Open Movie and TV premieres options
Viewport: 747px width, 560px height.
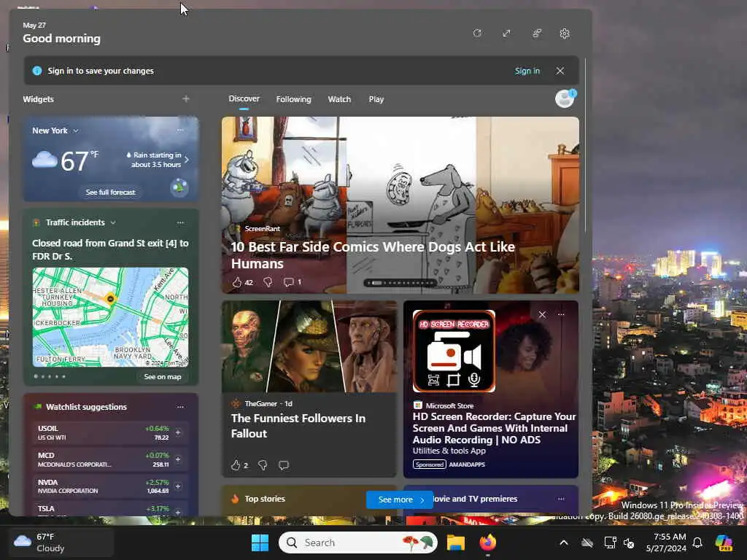tap(561, 499)
